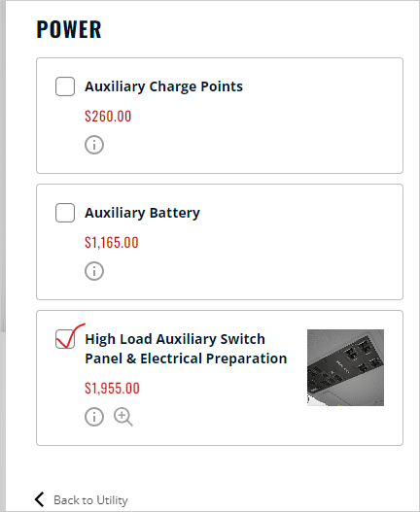The image size is (420, 512).
Task: Click the back chevron arrow icon
Action: point(40,499)
